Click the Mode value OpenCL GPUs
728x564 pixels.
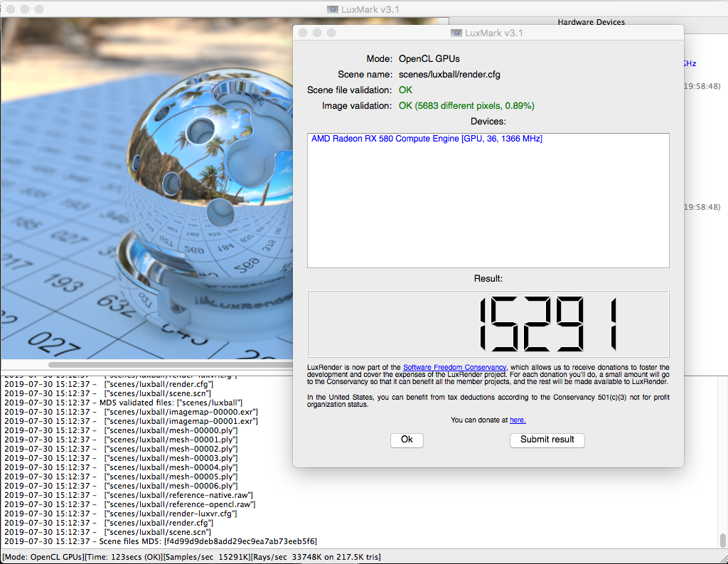[x=429, y=58]
